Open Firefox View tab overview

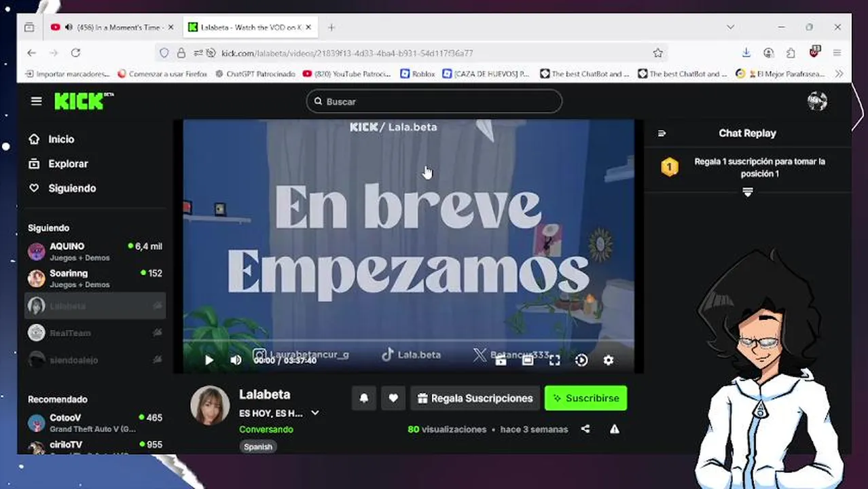(x=29, y=27)
